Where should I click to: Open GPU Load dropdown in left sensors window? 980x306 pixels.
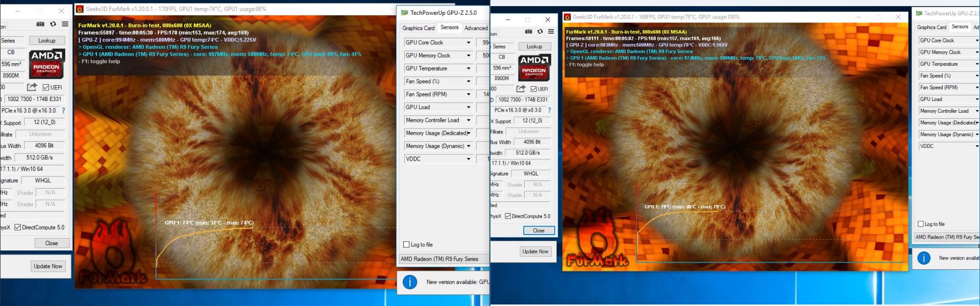point(438,107)
